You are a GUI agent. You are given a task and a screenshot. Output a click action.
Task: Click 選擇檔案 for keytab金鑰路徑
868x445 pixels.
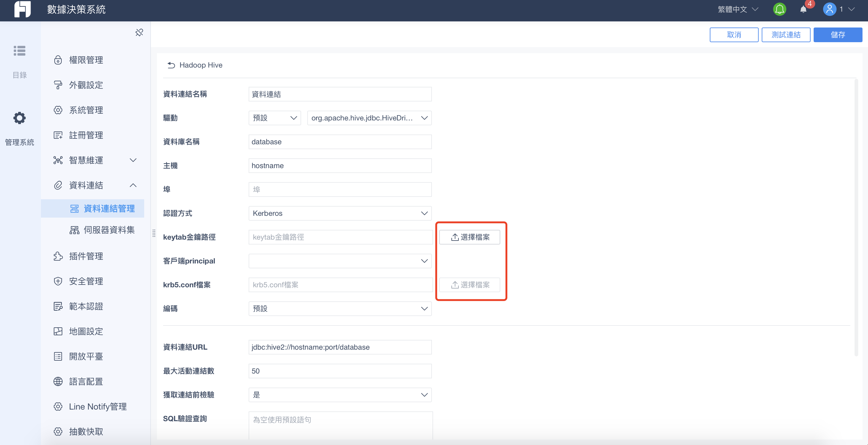click(x=469, y=237)
